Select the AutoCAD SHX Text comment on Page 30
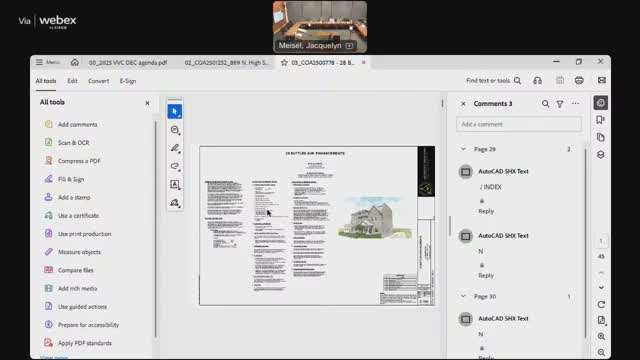The width and height of the screenshot is (640, 360). [503, 318]
